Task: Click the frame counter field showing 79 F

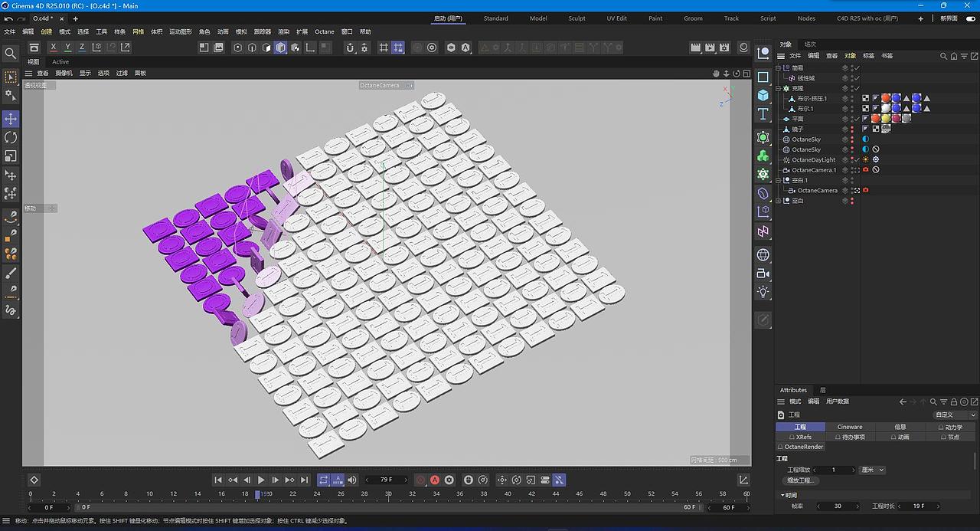Action: pos(385,480)
